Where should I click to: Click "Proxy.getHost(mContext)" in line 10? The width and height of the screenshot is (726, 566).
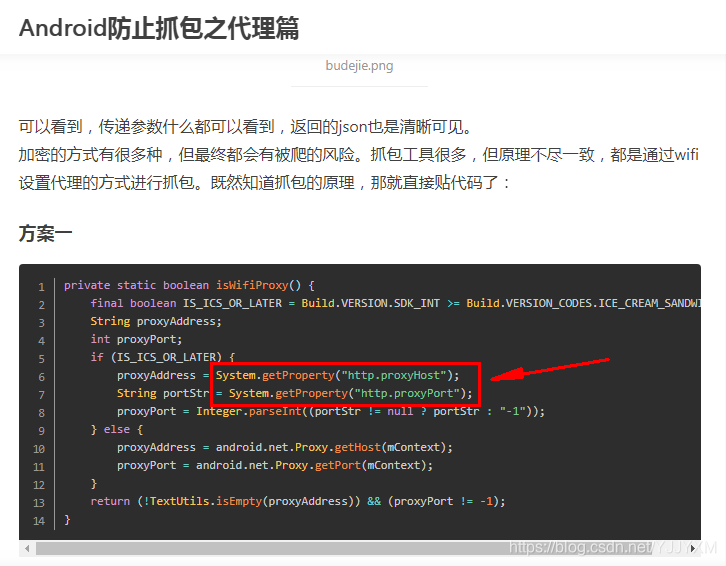pyautogui.click(x=370, y=447)
